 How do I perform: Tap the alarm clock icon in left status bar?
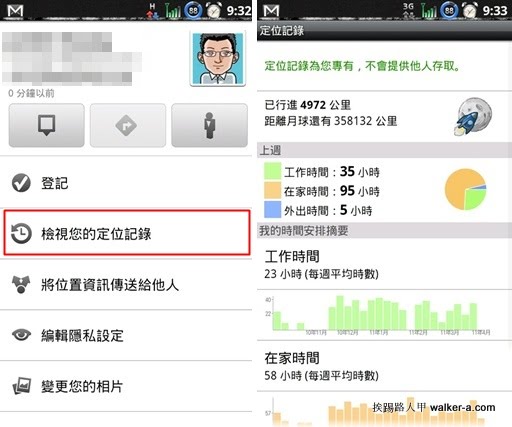point(213,11)
